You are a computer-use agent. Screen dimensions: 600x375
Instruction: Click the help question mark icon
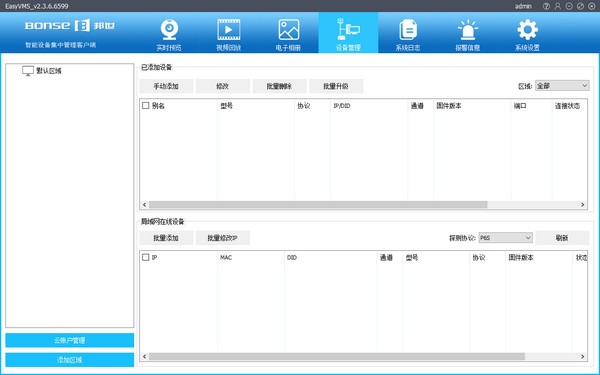pos(546,6)
